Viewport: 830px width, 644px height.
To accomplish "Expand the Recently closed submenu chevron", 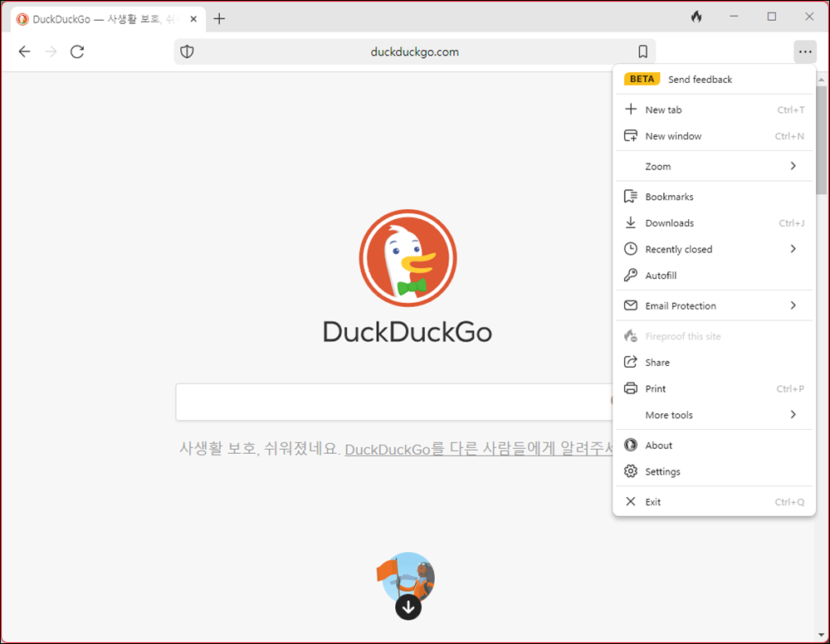I will [793, 249].
